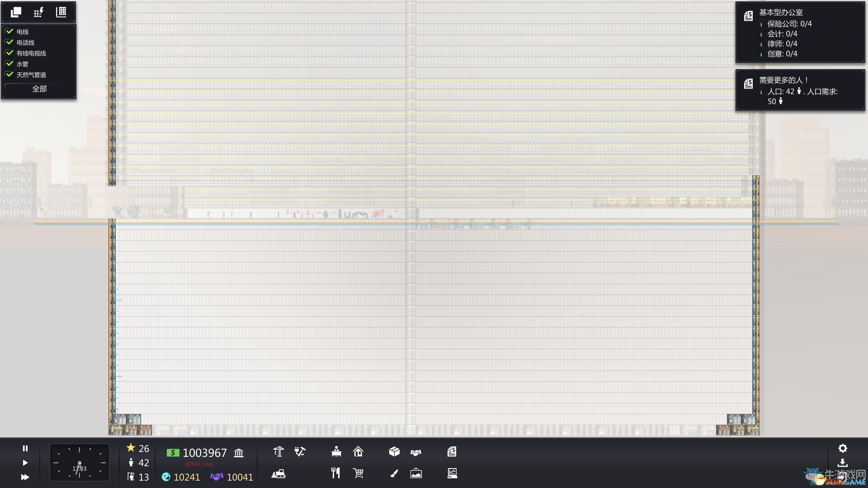Pause the game simulation

coord(25,448)
